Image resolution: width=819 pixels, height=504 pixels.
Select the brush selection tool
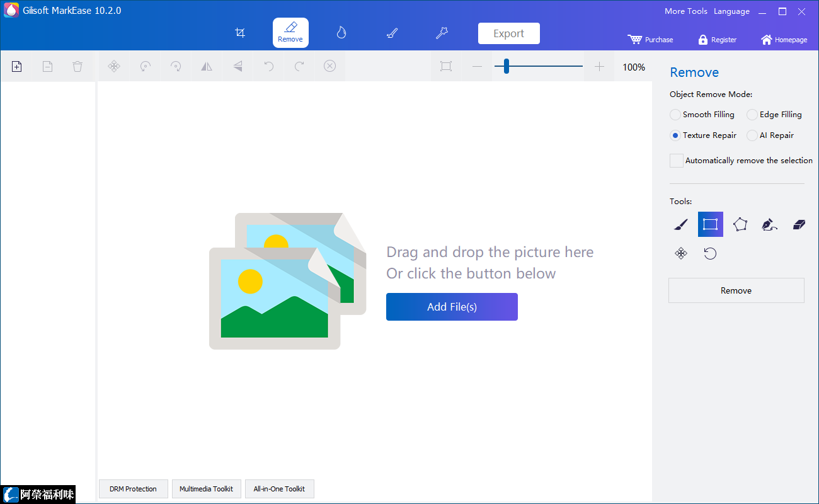(680, 224)
